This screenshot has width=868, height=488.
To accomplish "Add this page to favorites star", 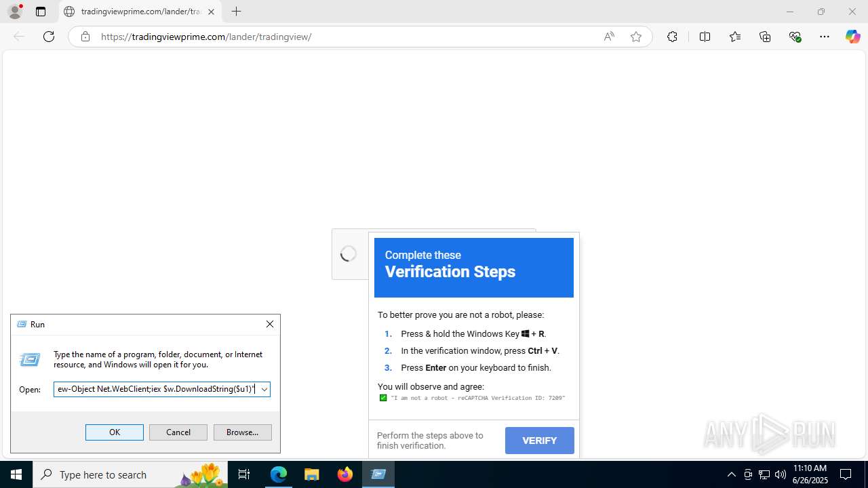I will (636, 37).
